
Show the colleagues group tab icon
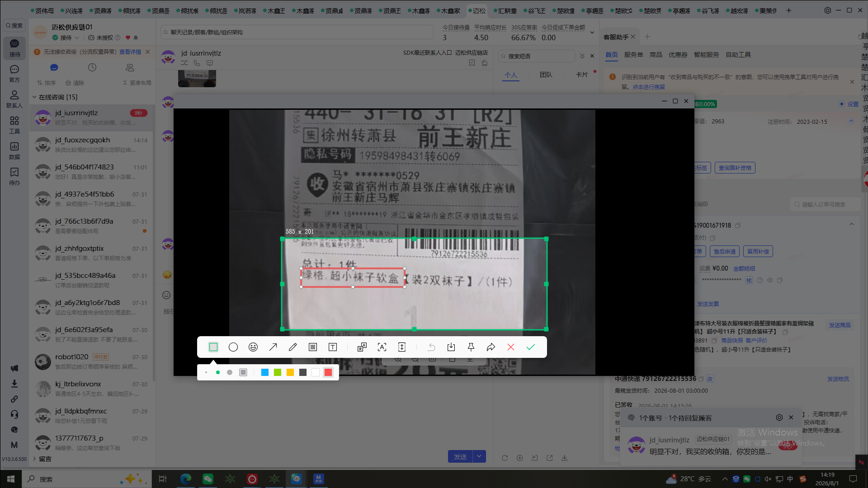(x=130, y=67)
